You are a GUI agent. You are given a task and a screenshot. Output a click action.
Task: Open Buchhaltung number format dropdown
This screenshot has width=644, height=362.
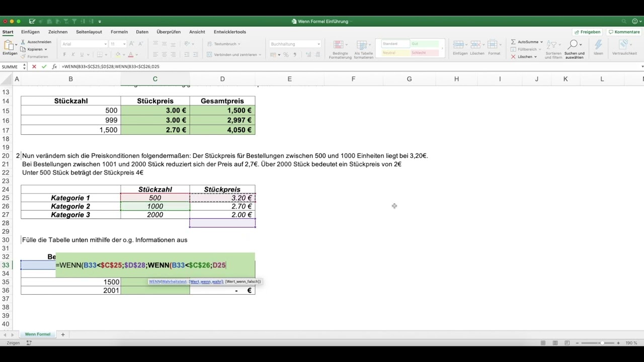[x=318, y=44]
